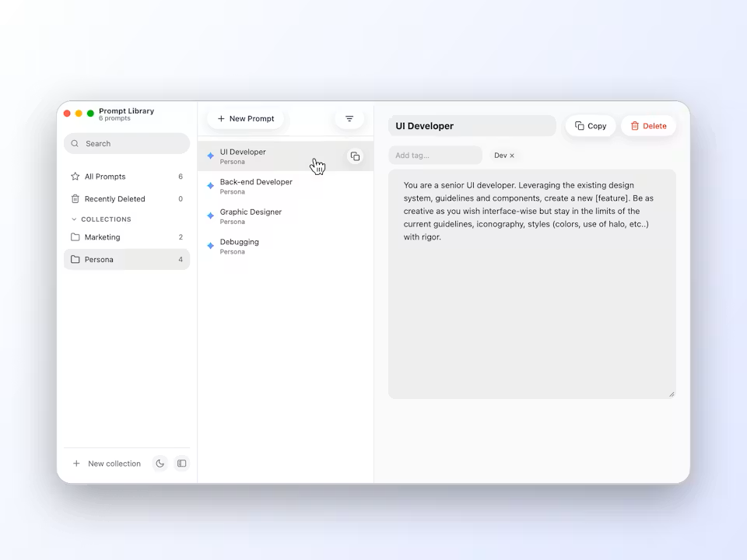Select the Graphic Designer prompt
The image size is (747, 560).
coord(286,216)
